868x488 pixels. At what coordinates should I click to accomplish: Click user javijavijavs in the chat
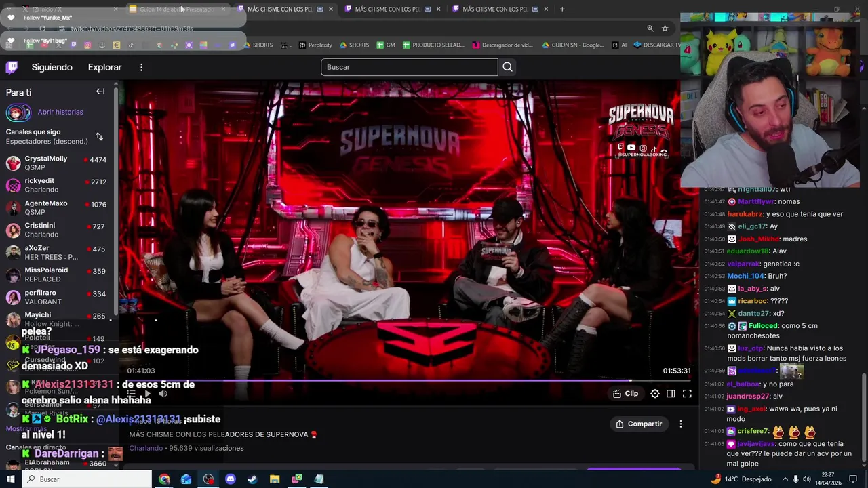pos(757,444)
